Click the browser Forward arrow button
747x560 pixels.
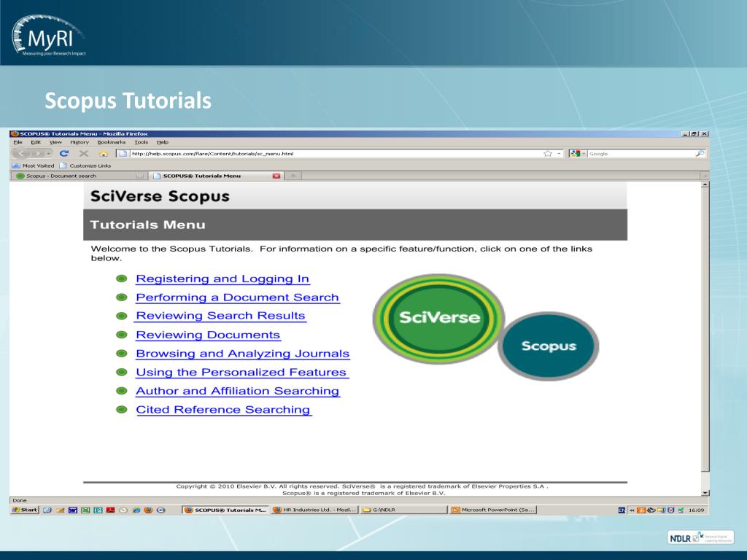pyautogui.click(x=37, y=153)
